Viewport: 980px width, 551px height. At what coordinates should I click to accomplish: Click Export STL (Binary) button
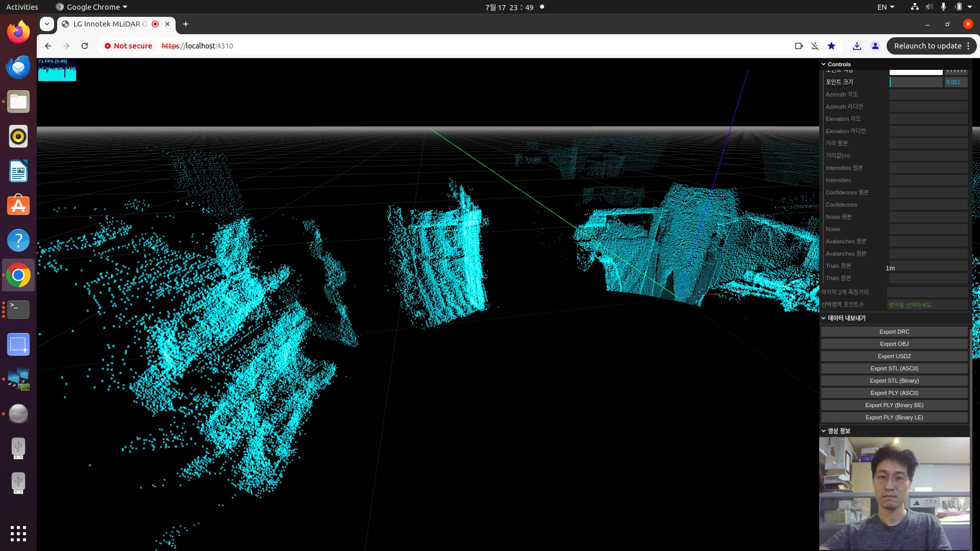(x=894, y=381)
